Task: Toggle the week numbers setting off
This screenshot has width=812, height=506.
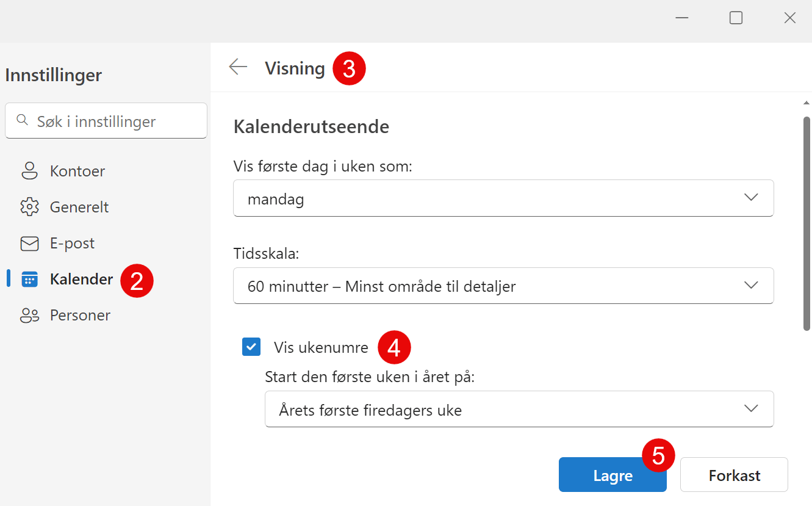Action: pos(251,347)
